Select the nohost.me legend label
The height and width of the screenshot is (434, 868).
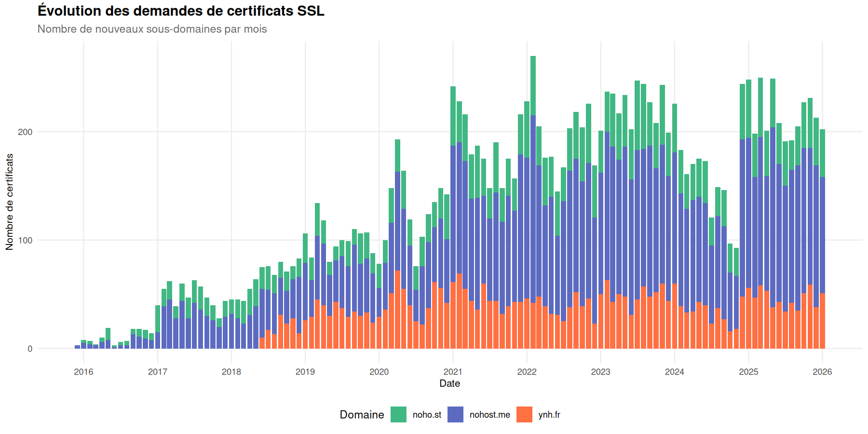click(489, 415)
